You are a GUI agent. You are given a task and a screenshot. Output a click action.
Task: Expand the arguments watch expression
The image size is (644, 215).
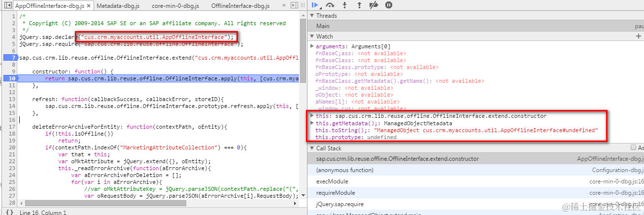pyautogui.click(x=312, y=46)
